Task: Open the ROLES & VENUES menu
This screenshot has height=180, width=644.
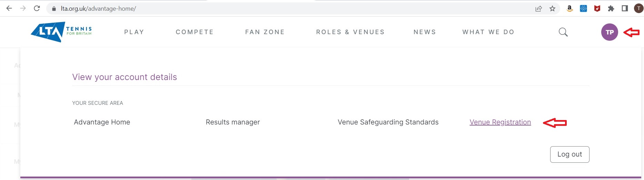Action: pyautogui.click(x=350, y=32)
